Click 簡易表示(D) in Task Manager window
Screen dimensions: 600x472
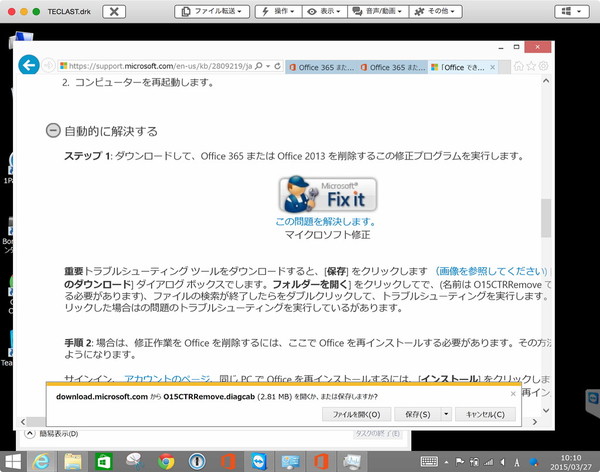52,433
